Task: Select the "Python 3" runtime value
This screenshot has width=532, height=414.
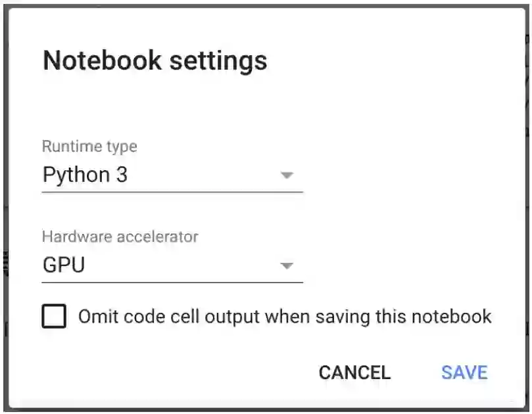Action: point(85,175)
